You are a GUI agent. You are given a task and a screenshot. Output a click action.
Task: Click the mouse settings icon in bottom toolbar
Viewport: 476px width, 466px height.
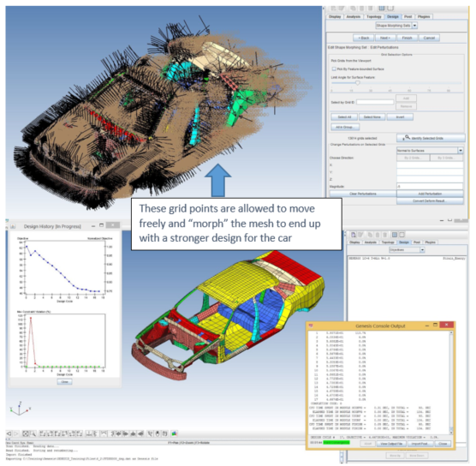[158, 433]
